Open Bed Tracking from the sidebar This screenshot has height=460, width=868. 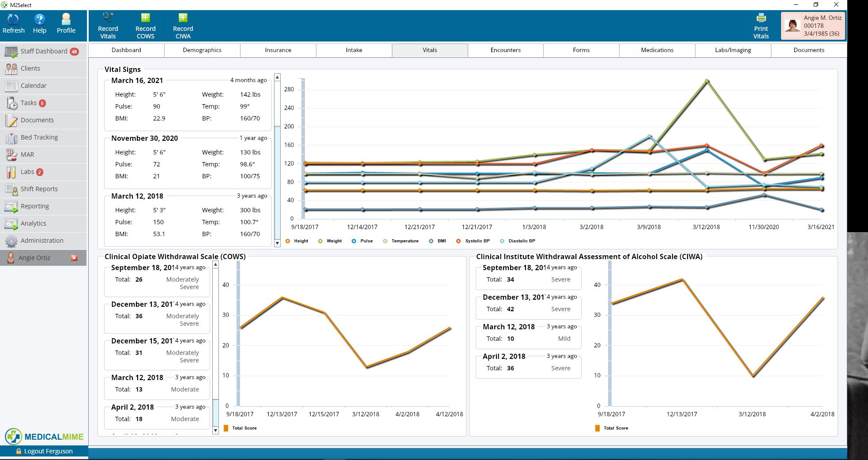pyautogui.click(x=39, y=137)
